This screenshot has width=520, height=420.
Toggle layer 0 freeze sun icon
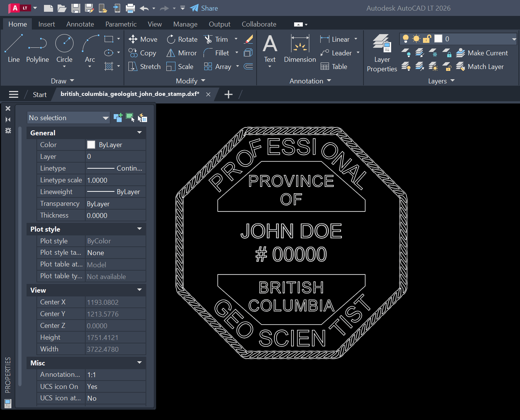pyautogui.click(x=416, y=39)
